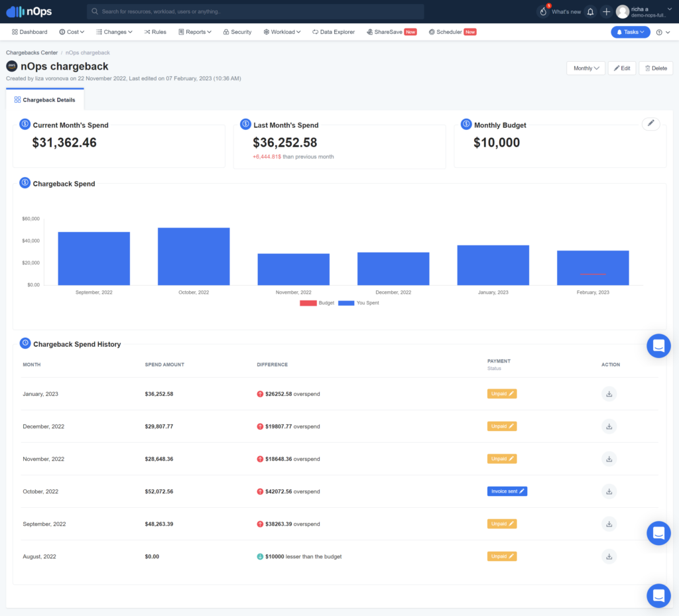
Task: Click the SPEND AMOUNT column header
Action: 164,365
